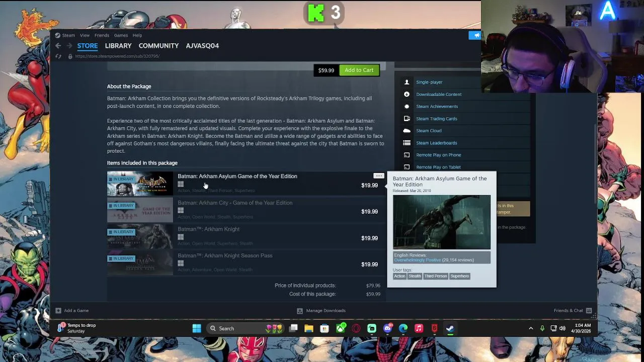Open Steam Achievements link

(x=437, y=107)
